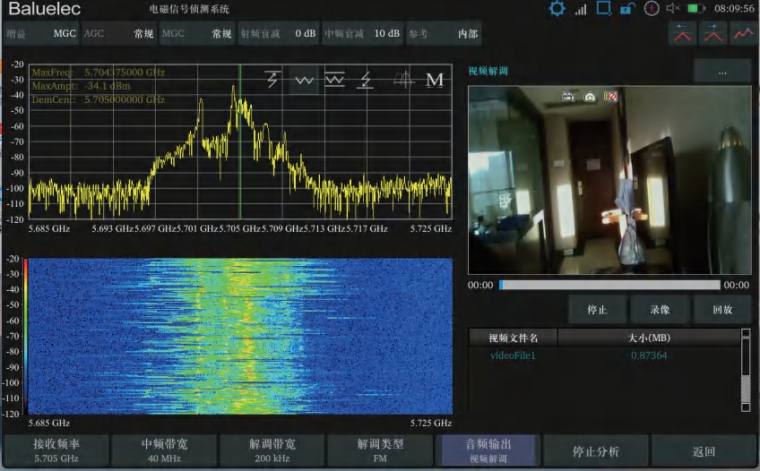Open the 接收频率 5.705 GHz setting
The width and height of the screenshot is (760, 471).
point(54,451)
